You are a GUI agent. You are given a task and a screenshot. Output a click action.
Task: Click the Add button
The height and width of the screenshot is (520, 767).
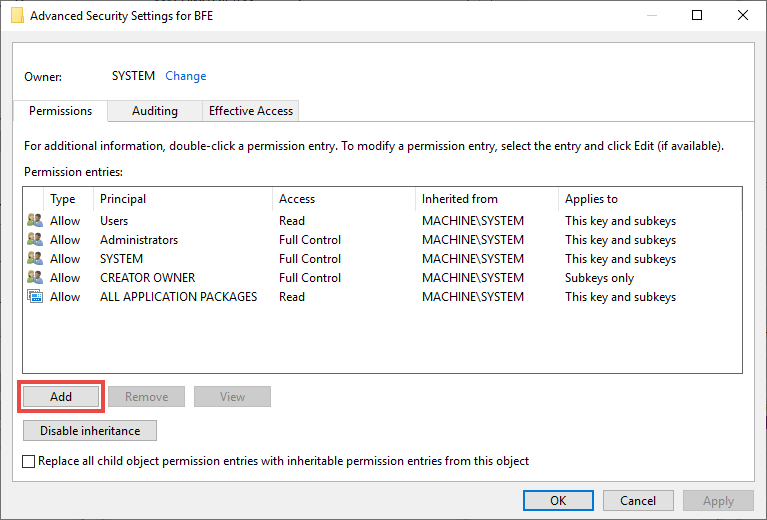[x=61, y=397]
